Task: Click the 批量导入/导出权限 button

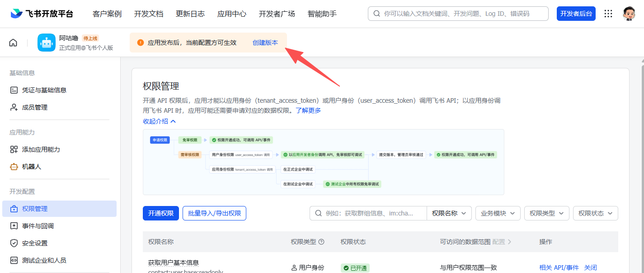Action: 214,213
